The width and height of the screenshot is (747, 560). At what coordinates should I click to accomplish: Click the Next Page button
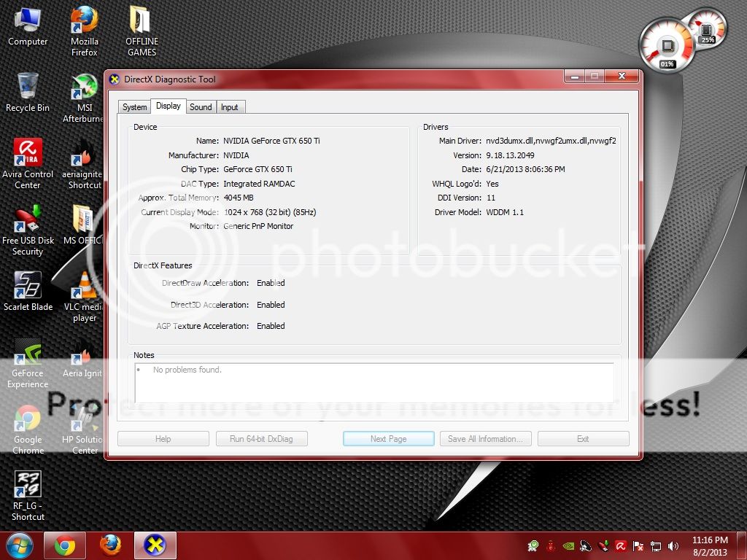coord(389,438)
